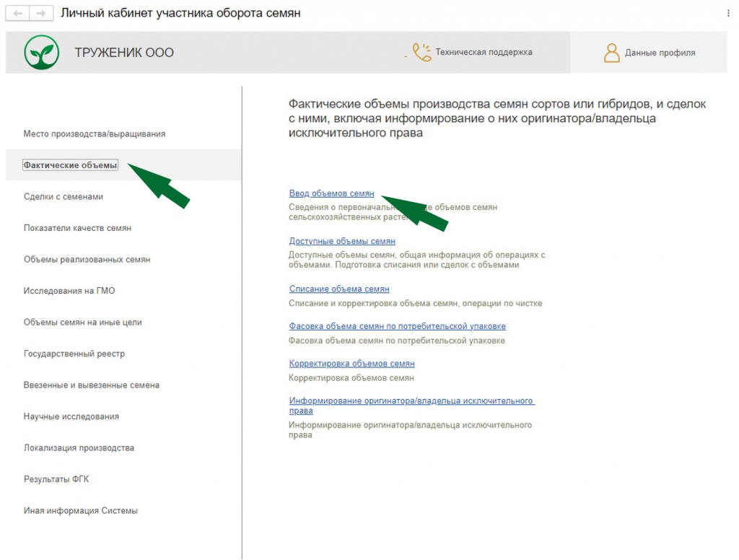Select Место производства/выращивания section
This screenshot has width=739, height=560.
click(x=95, y=134)
